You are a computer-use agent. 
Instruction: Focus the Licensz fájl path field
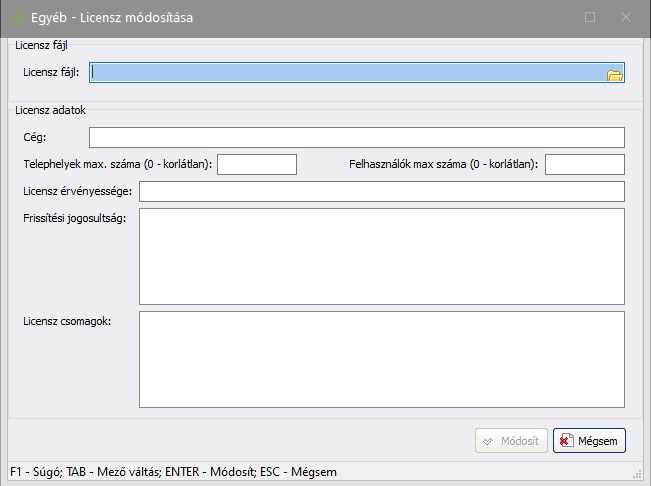coord(346,73)
